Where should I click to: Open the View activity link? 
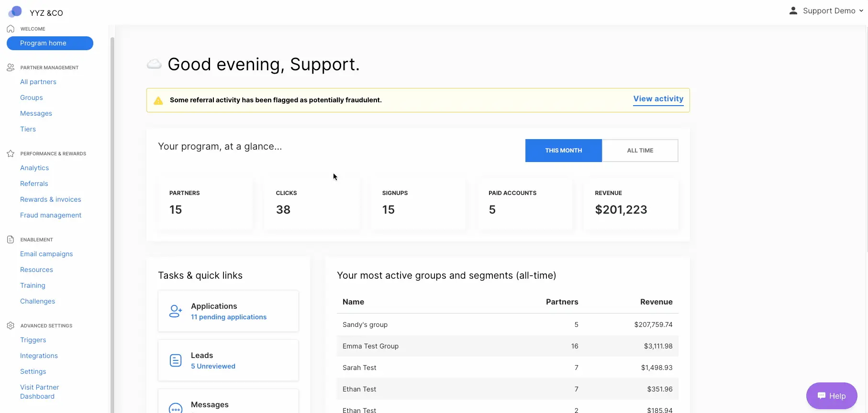click(x=658, y=99)
